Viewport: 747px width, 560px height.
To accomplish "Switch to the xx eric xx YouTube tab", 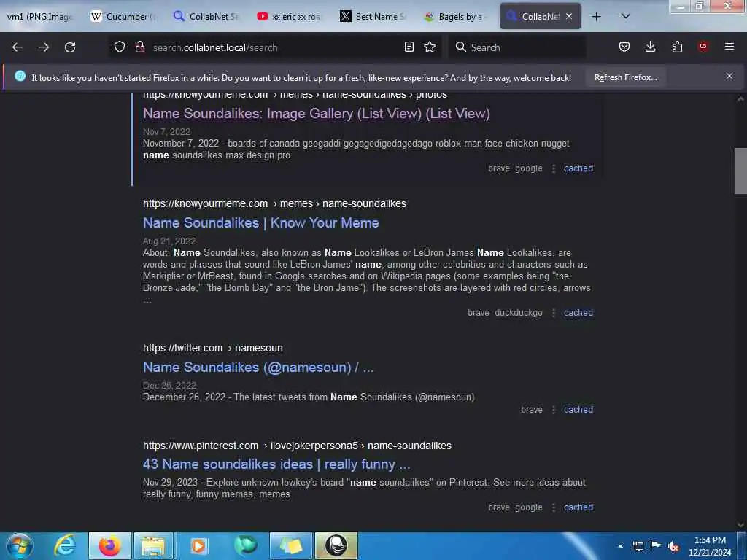I will coord(290,17).
